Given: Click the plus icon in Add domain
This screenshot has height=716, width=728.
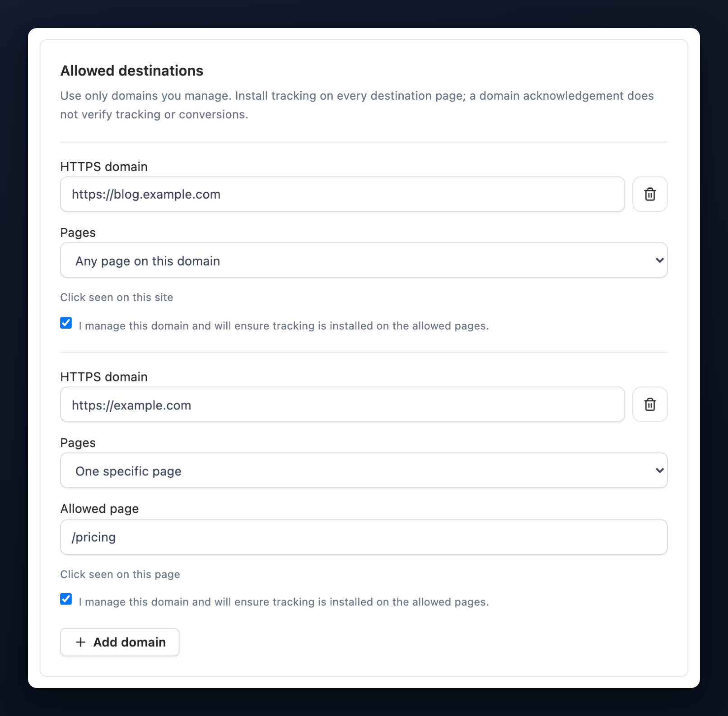Looking at the screenshot, I should tap(80, 642).
